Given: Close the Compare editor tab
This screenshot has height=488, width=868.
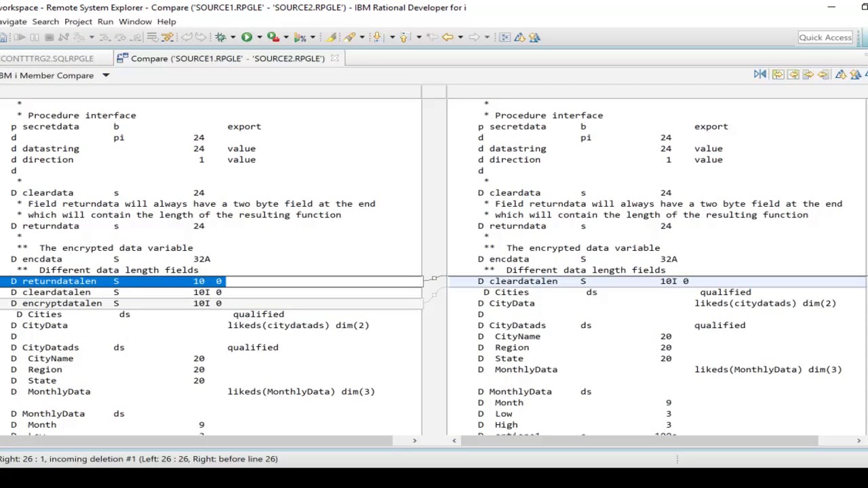Looking at the screenshot, I should click(334, 58).
